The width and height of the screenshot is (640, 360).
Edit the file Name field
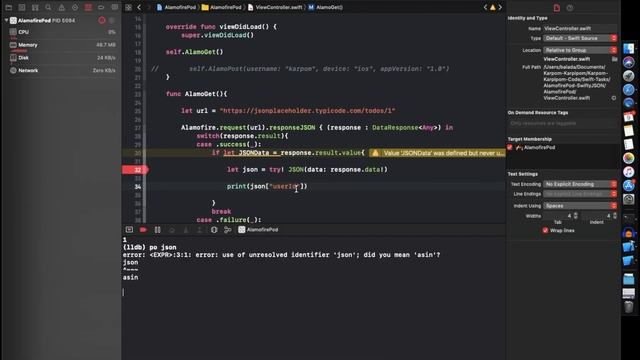coord(580,29)
